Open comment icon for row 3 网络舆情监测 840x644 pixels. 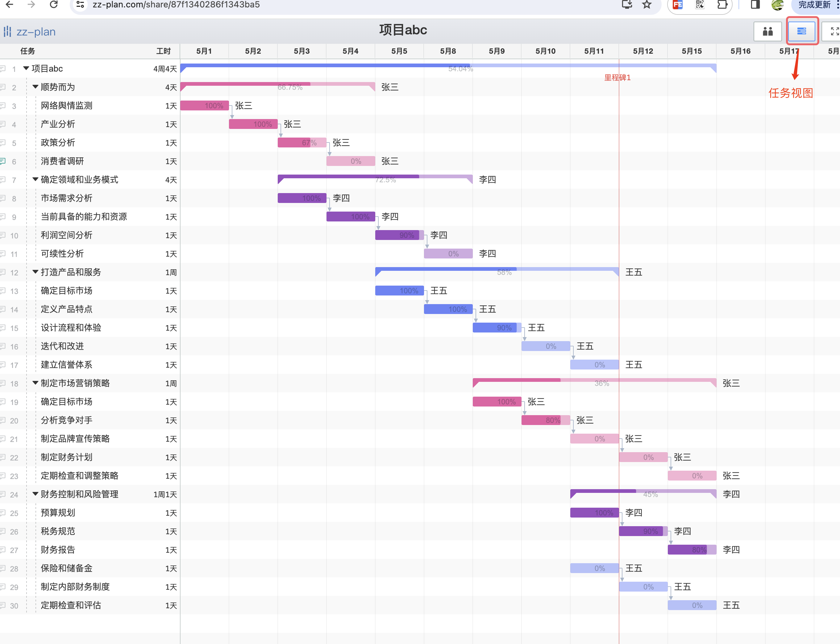[x=3, y=105]
